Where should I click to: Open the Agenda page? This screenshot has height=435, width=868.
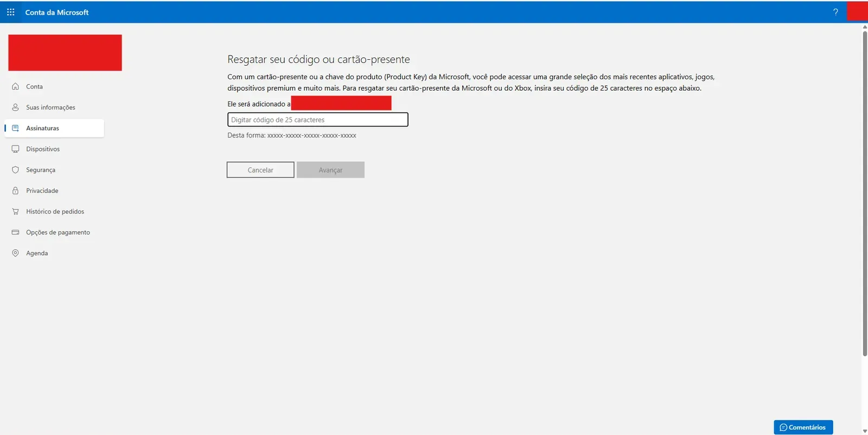[x=54, y=253]
